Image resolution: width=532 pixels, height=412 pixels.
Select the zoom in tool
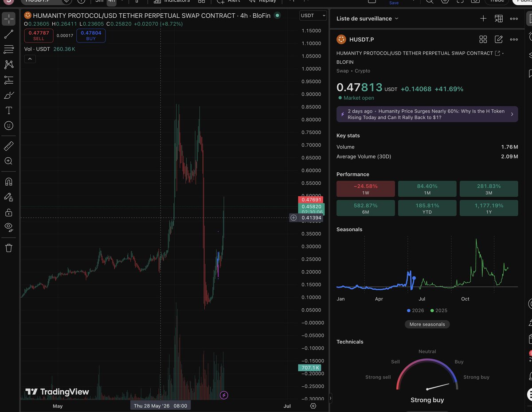click(x=8, y=161)
